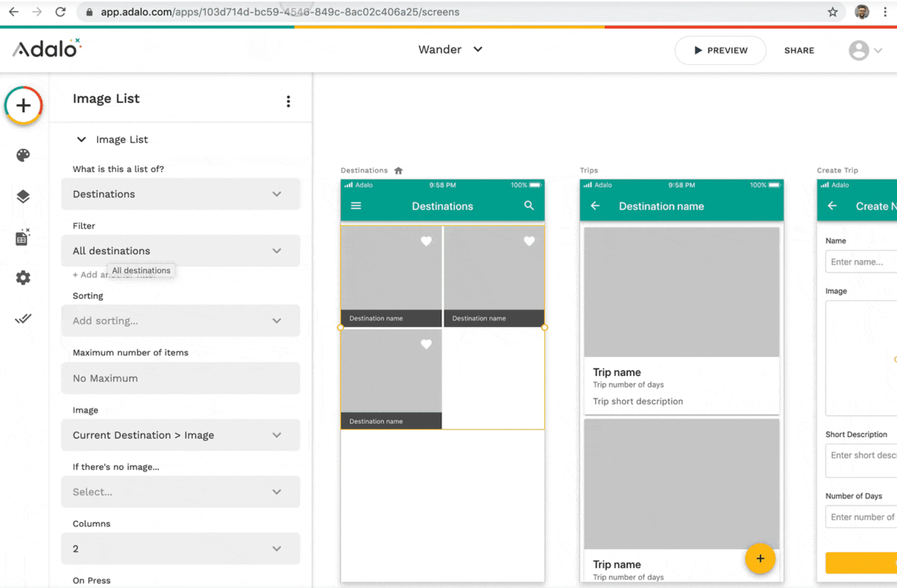The width and height of the screenshot is (897, 588).
Task: Click search icon on Destinations screen
Action: tap(529, 205)
